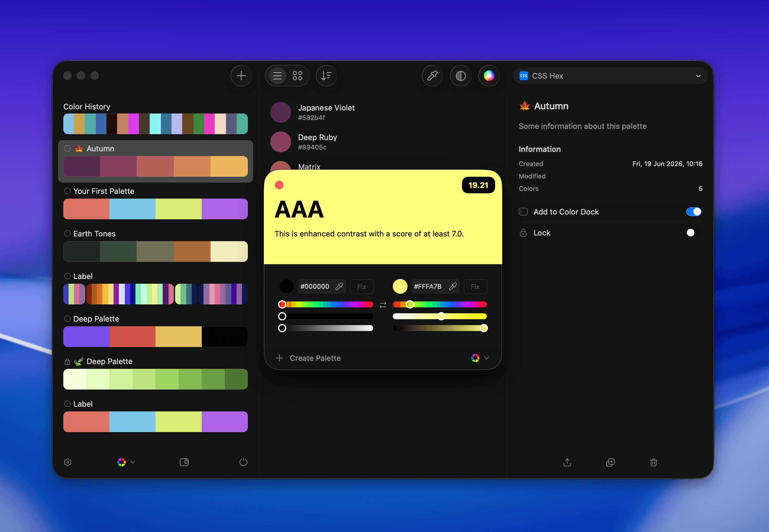Select the multicolor Label palette radio button
The image size is (769, 532).
[67, 276]
